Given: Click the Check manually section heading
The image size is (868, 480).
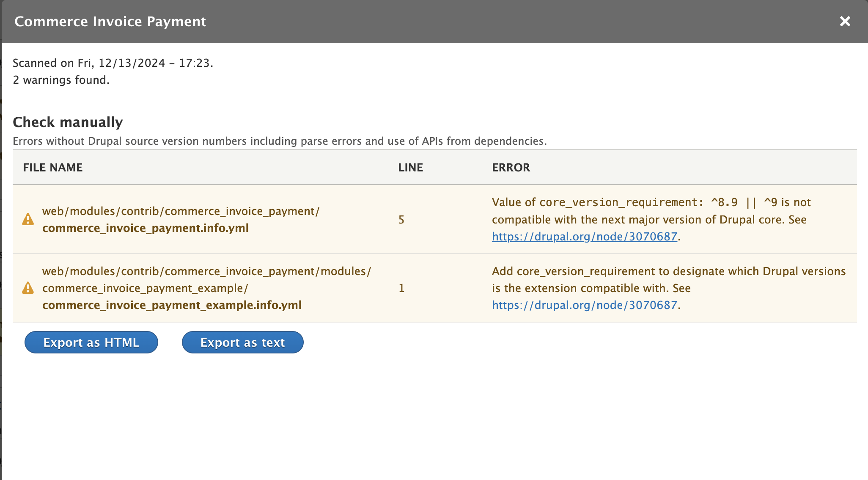Looking at the screenshot, I should [x=68, y=121].
